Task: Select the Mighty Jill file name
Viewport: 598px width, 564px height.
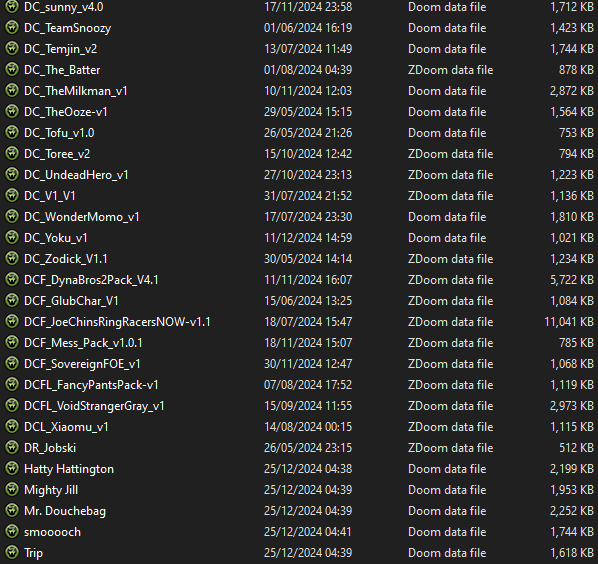Action: (51, 490)
